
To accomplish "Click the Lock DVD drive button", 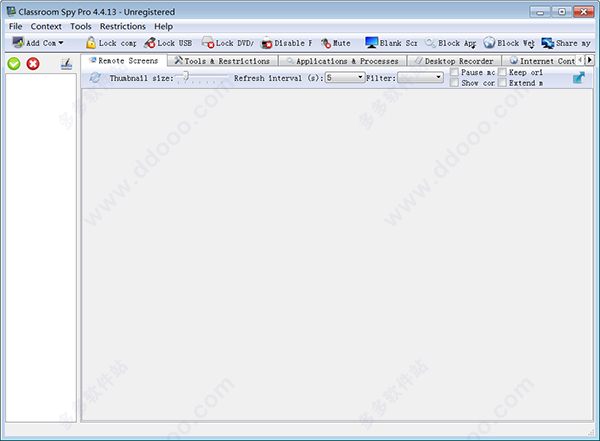I will 228,43.
